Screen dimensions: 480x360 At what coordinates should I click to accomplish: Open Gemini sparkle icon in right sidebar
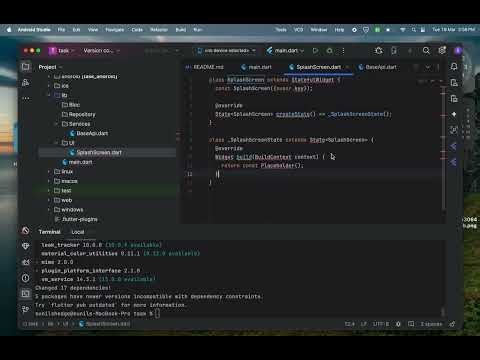pyautogui.click(x=454, y=114)
